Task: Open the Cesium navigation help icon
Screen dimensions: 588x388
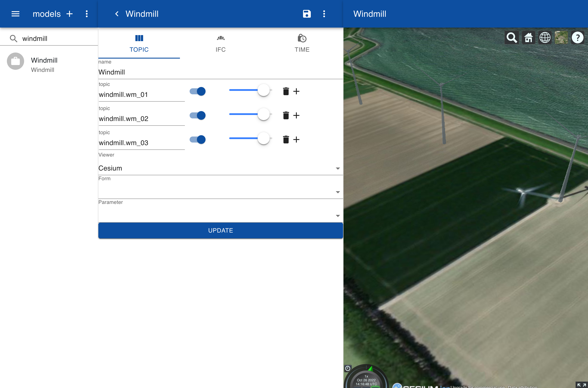Action: tap(577, 38)
